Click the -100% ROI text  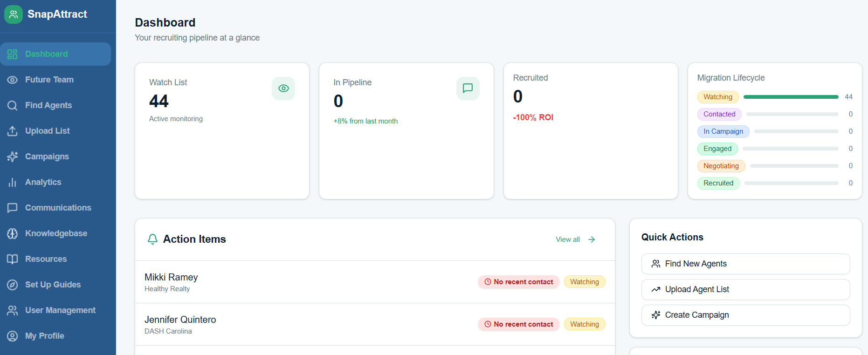point(533,117)
